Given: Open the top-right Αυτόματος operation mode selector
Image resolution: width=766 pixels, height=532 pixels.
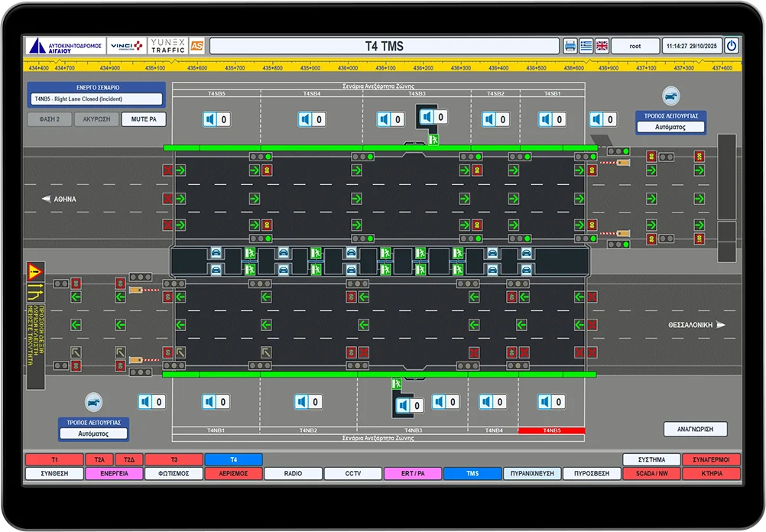Looking at the screenshot, I should tap(670, 127).
